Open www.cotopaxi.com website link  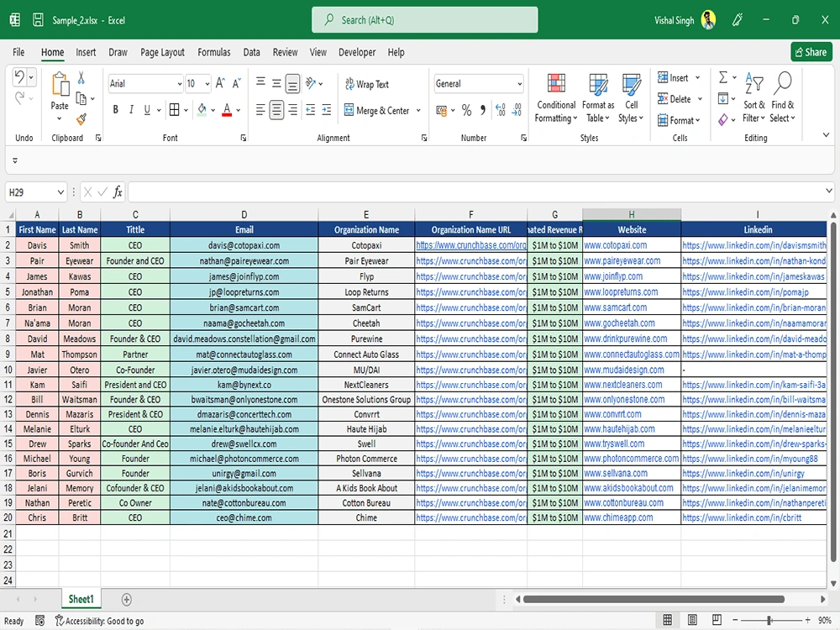(615, 245)
